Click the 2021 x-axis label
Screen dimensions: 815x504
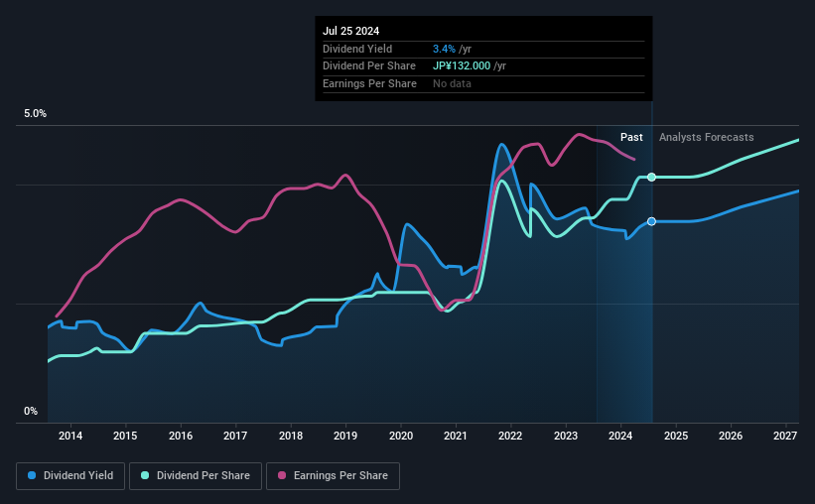456,436
